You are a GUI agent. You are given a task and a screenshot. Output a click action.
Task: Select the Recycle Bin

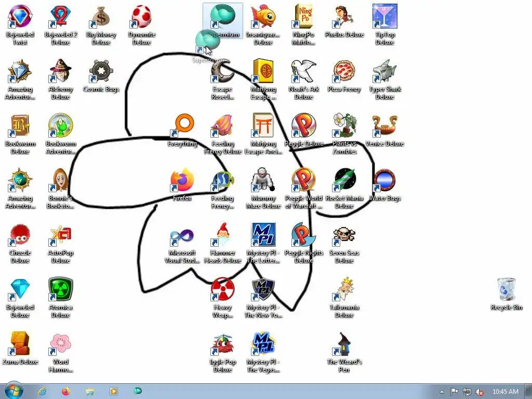click(506, 294)
